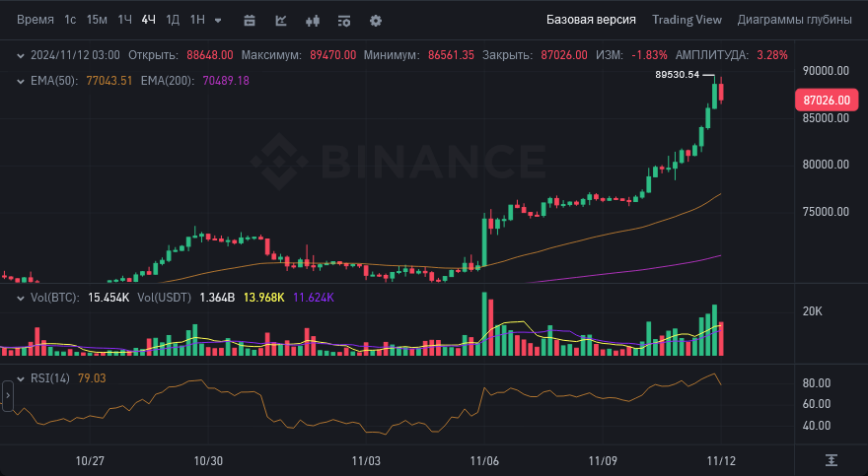Open the indicators list icon
Screen dimensions: 868x476
[x=344, y=21]
